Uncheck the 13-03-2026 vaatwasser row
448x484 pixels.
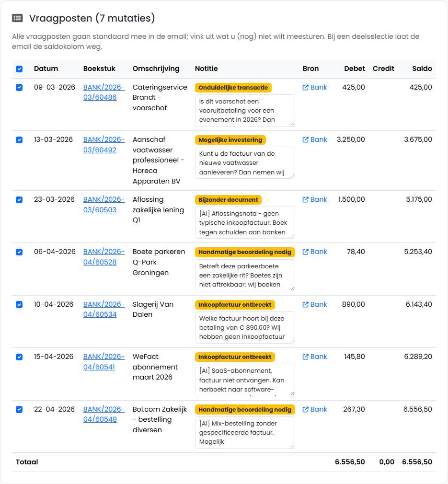pos(19,140)
